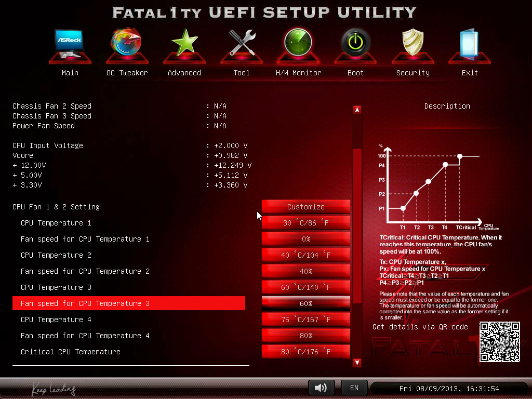This screenshot has height=399, width=532.
Task: Mute system sound via speaker icon
Action: point(321,387)
